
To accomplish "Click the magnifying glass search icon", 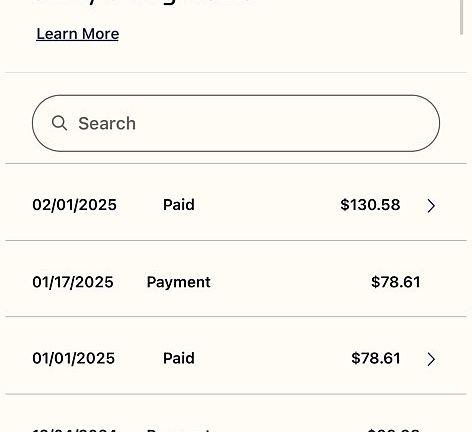I will coord(60,123).
